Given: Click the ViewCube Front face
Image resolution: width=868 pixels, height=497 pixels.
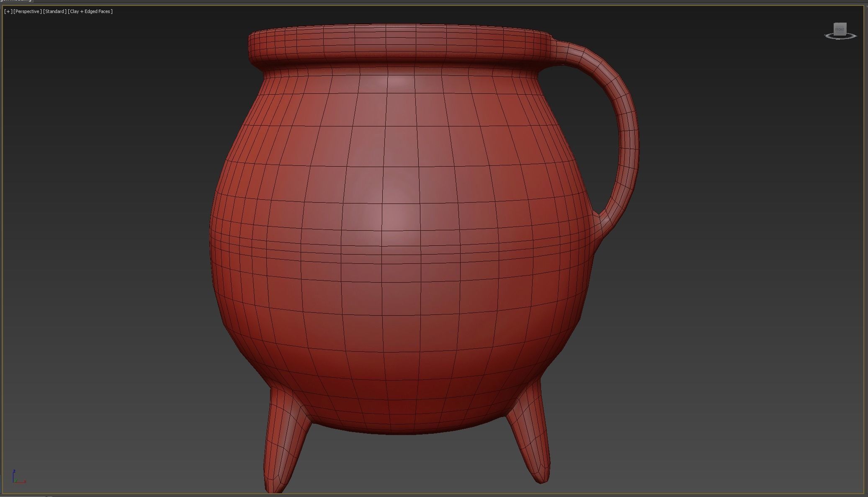Looking at the screenshot, I should [x=840, y=29].
